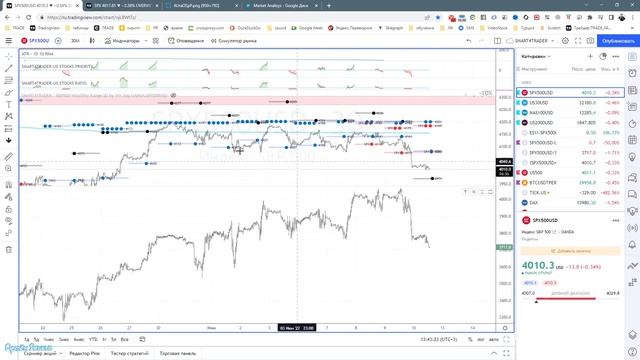640x360 pixels.
Task: Open the Тестер стратегий strategy tester tab
Action: [x=129, y=353]
